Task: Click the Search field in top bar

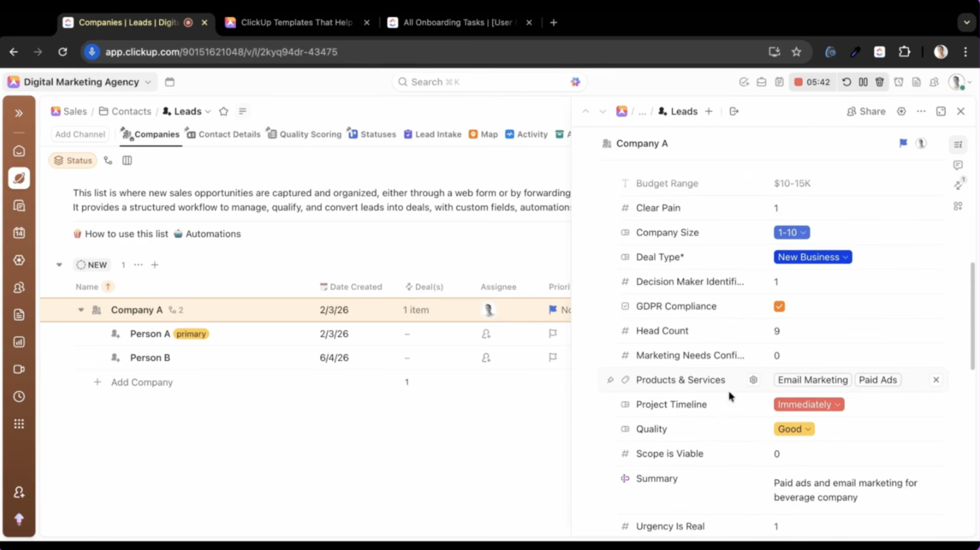Action: point(483,82)
